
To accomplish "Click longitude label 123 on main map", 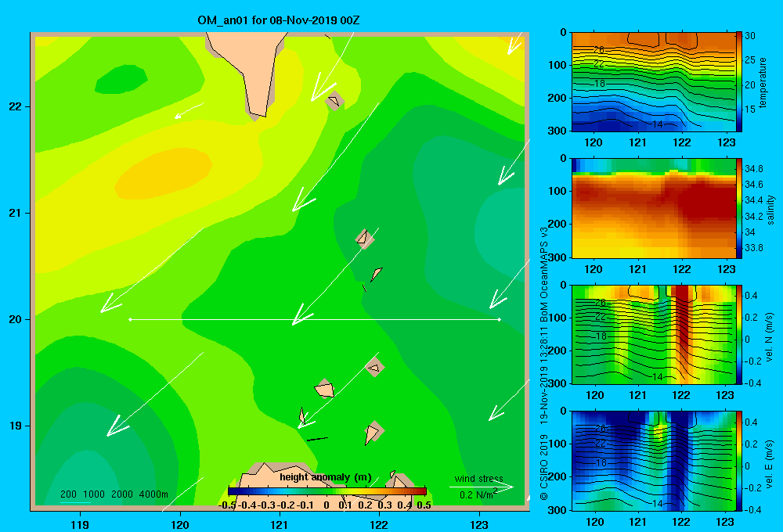I will [x=479, y=524].
